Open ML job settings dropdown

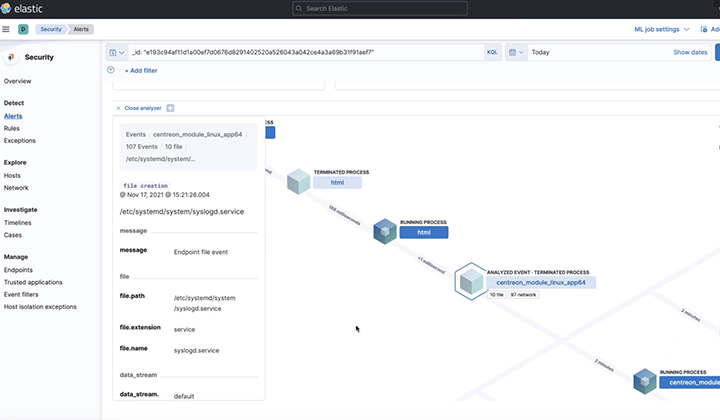coord(662,29)
